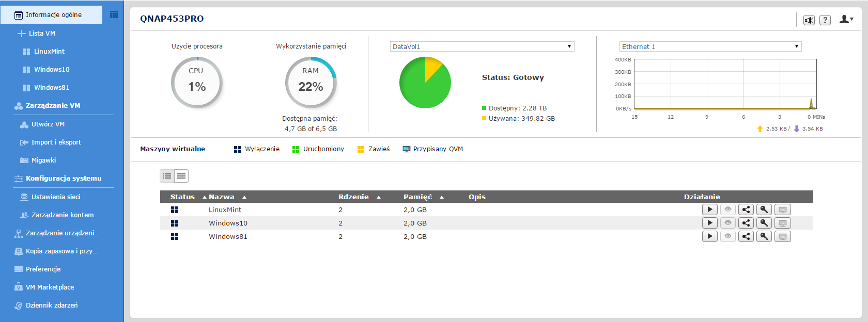This screenshot has height=322, width=868.
Task: Open the console monitor icon for LinuxMint
Action: pyautogui.click(x=782, y=210)
